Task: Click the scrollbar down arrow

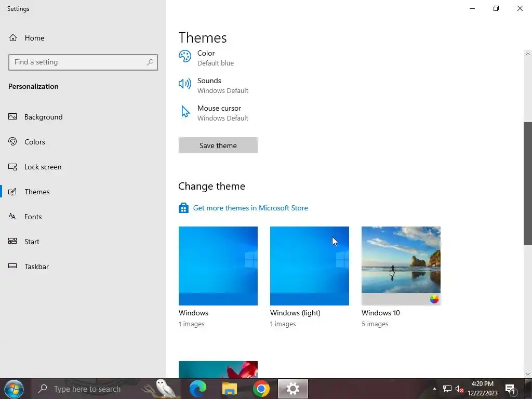Action: (x=528, y=374)
